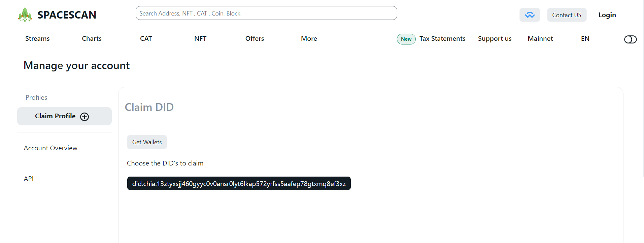Click the Get Wallets button
The image size is (644, 243).
pos(147,142)
